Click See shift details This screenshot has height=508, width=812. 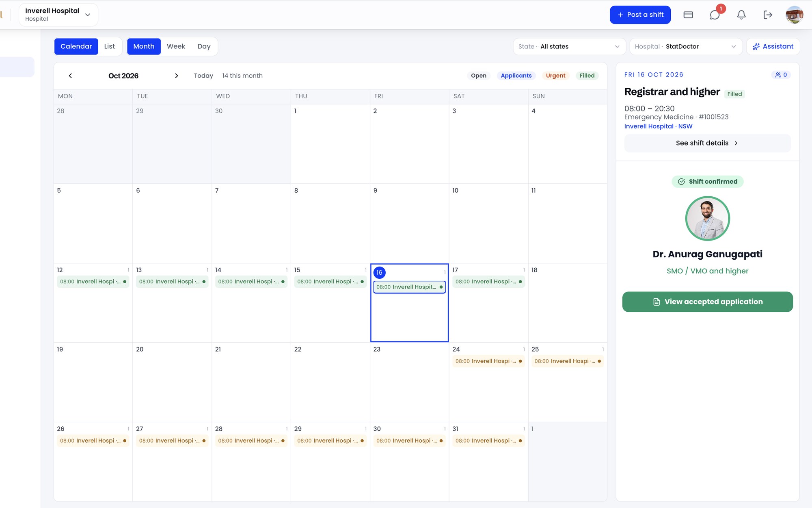(707, 143)
